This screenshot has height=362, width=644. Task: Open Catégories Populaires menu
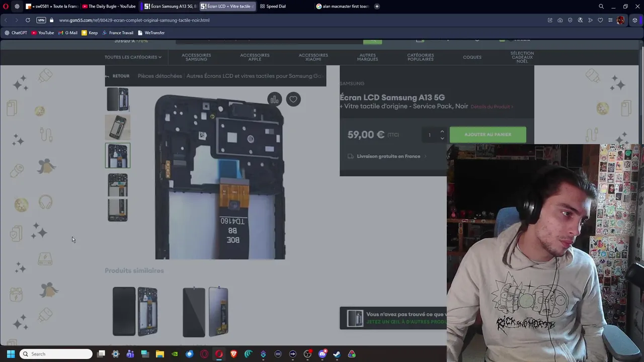click(420, 57)
